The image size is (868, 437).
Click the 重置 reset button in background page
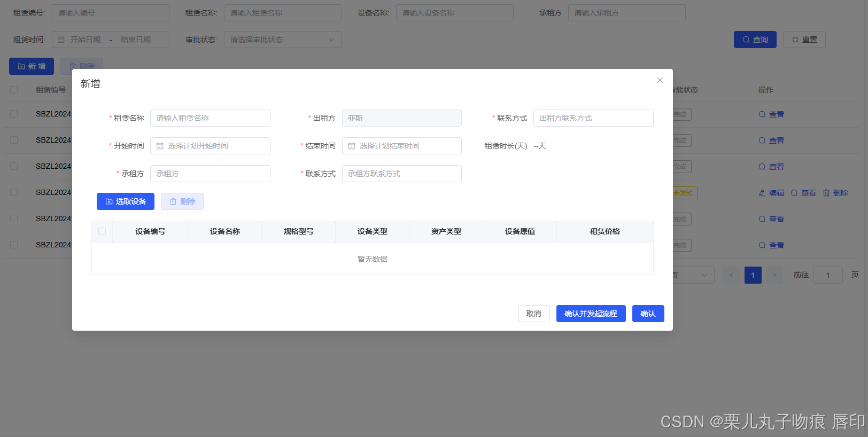click(x=804, y=40)
